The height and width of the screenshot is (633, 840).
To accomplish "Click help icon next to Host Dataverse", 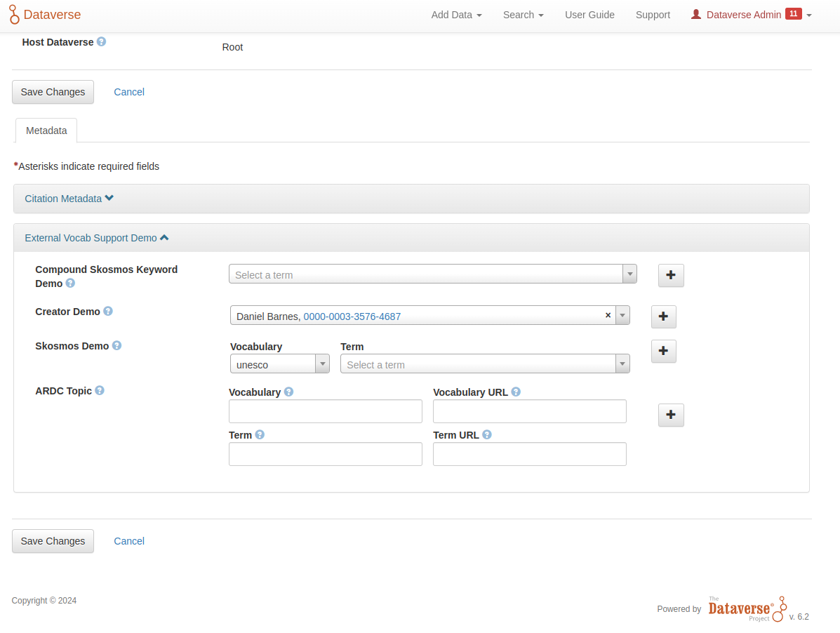I will (x=102, y=42).
